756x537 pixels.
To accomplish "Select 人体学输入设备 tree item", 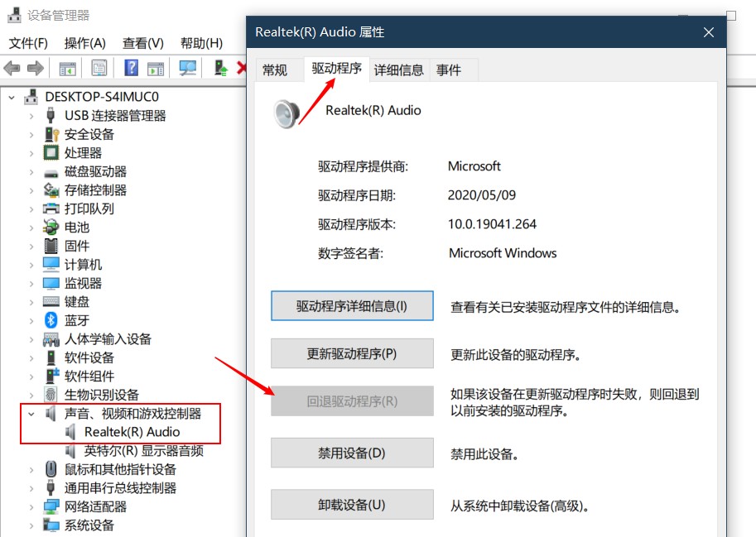I will tap(108, 339).
